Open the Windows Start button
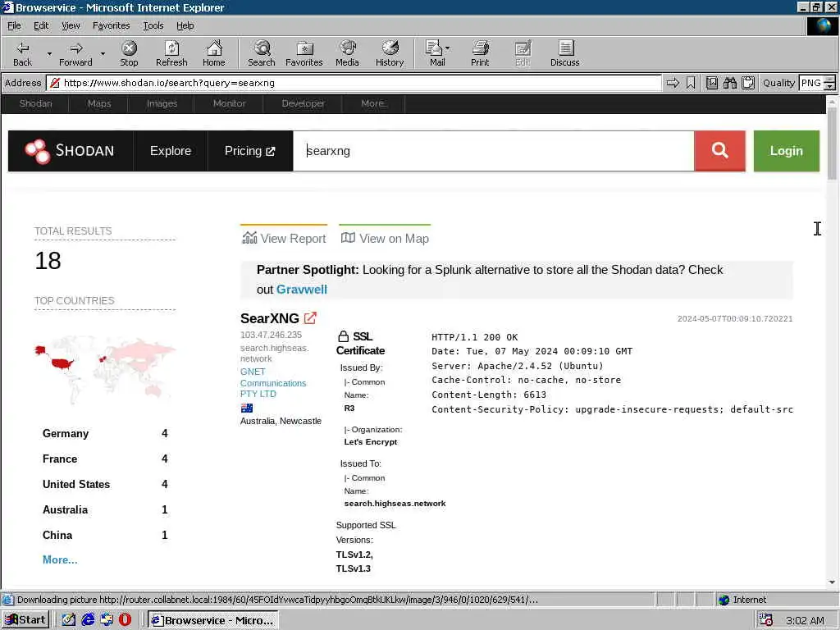Screen dimensions: 840x630 point(25,620)
